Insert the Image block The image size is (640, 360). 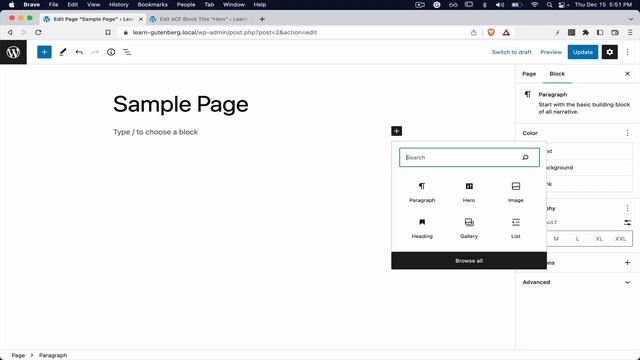click(x=516, y=192)
